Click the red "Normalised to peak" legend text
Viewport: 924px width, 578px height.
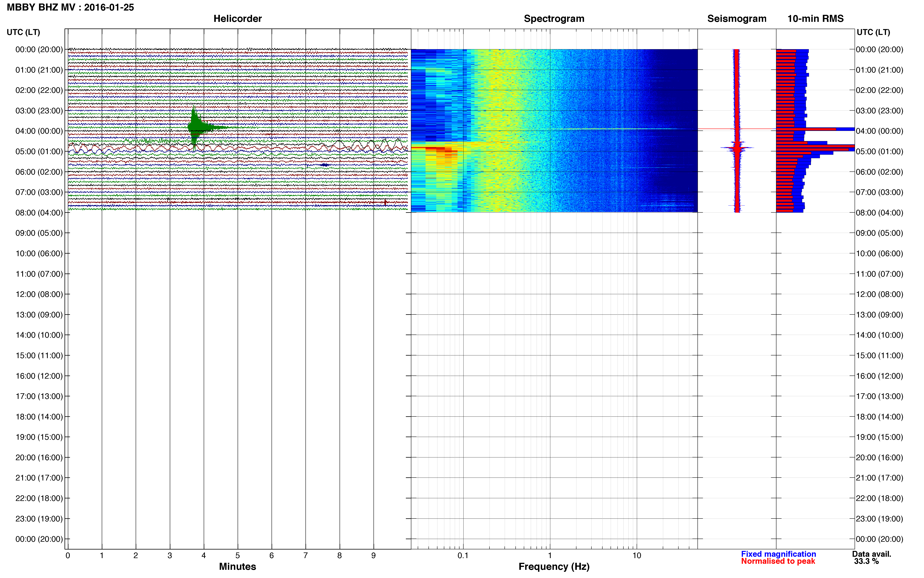point(778,561)
